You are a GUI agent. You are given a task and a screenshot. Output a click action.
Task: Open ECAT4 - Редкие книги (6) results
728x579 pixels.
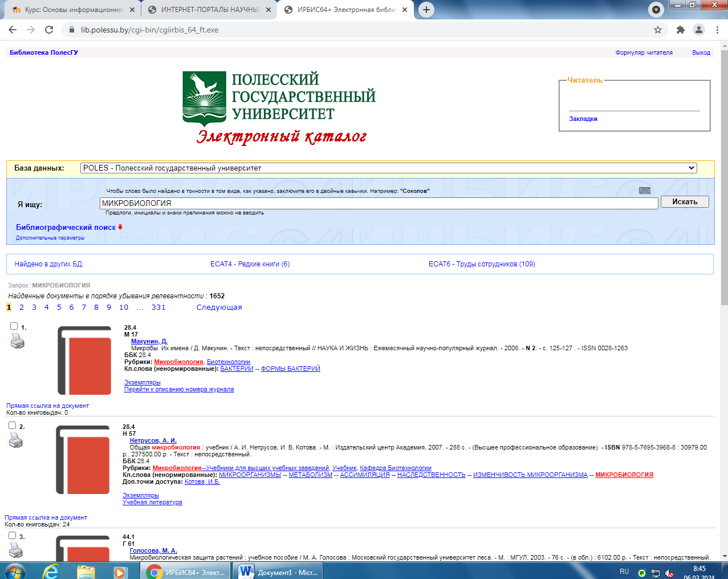pyautogui.click(x=250, y=264)
